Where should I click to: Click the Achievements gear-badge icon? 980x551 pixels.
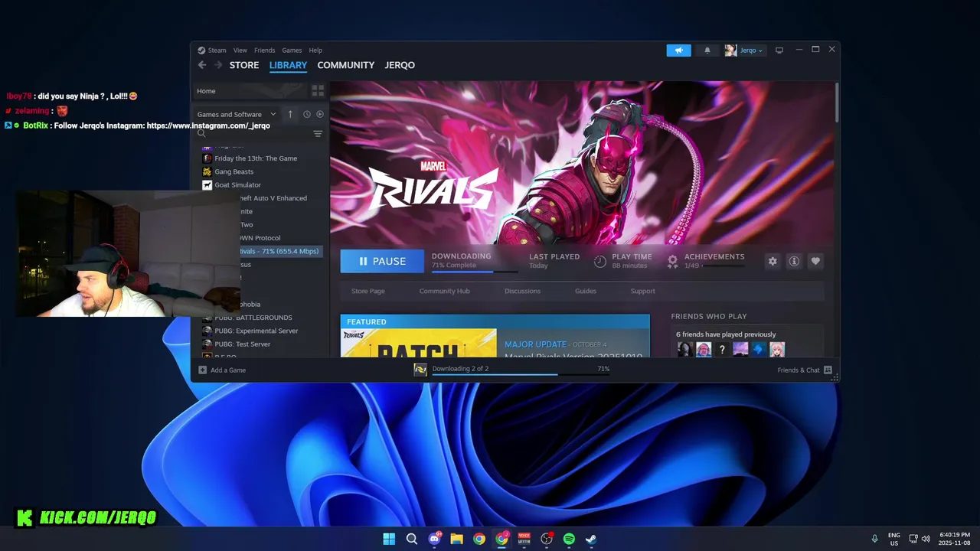pyautogui.click(x=672, y=261)
